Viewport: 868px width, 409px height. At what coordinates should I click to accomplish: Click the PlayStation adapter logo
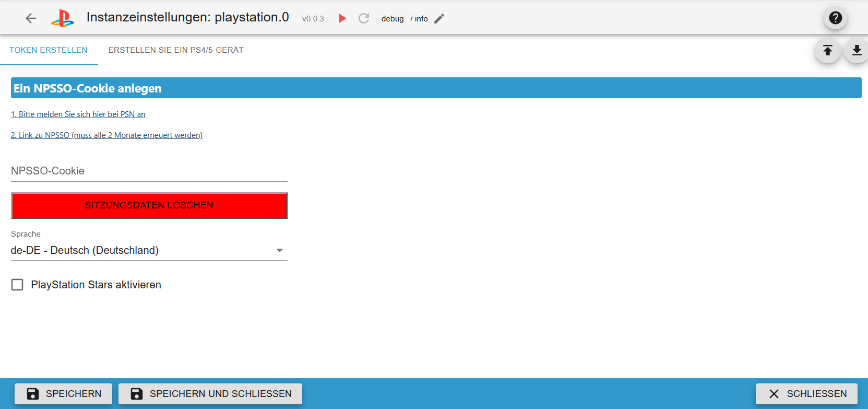tap(62, 18)
